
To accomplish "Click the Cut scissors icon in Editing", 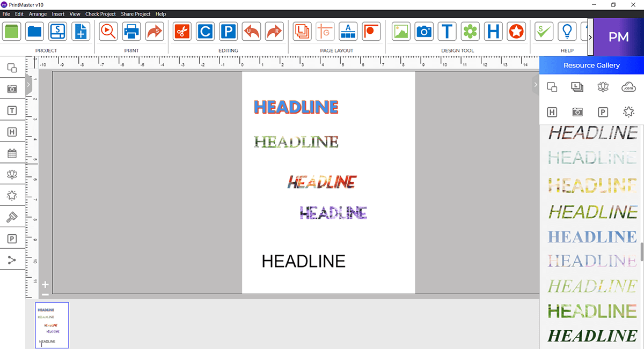I will click(181, 31).
